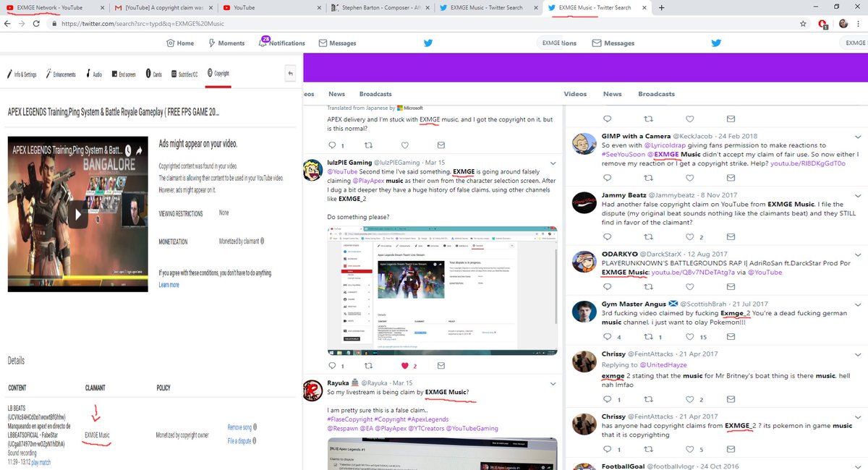Open Twitter Moments nav link
Image resolution: width=868 pixels, height=470 pixels.
pos(225,43)
